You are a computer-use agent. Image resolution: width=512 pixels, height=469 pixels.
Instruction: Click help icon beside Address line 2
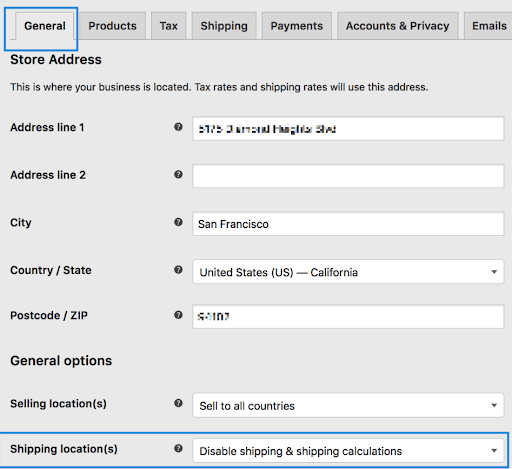tap(178, 174)
